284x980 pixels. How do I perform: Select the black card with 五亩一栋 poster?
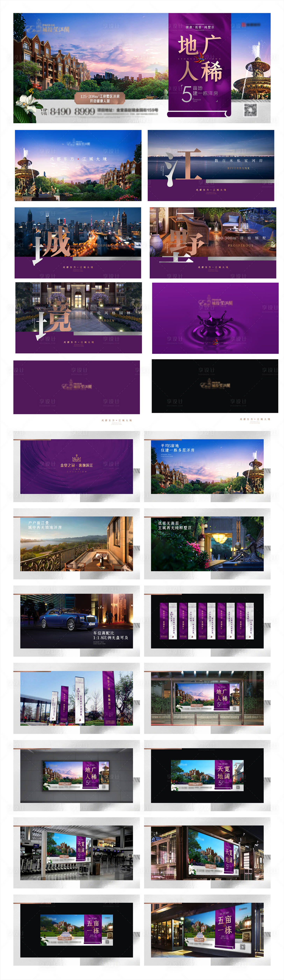coord(77,930)
